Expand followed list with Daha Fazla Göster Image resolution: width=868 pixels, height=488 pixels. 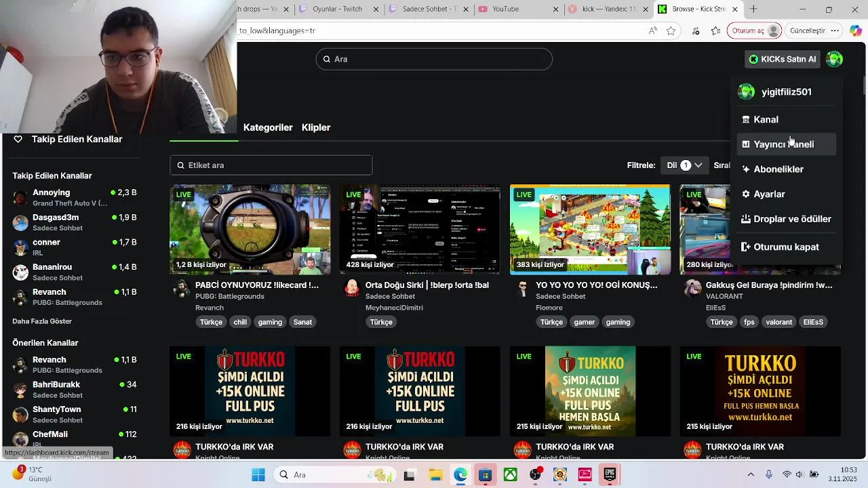tap(42, 321)
